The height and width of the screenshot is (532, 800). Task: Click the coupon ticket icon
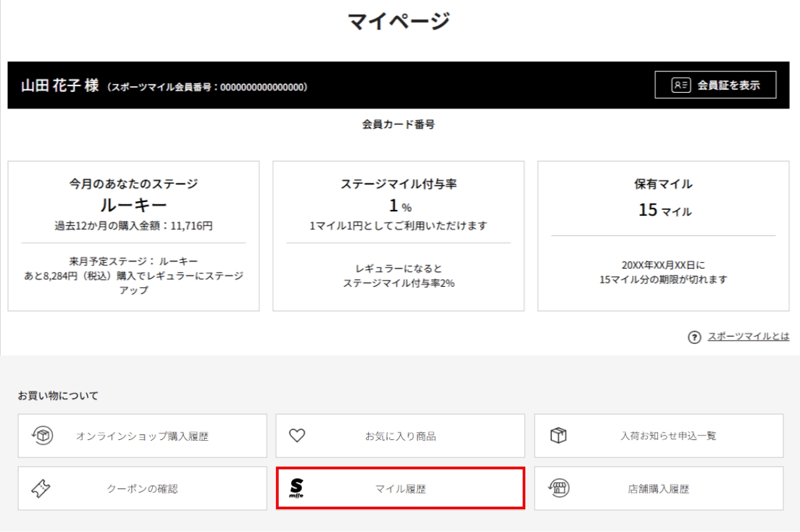click(x=41, y=489)
